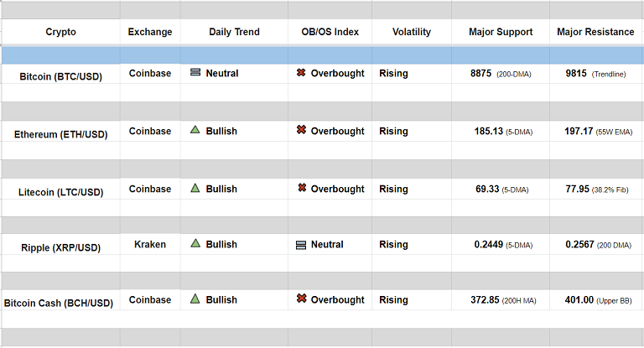Select the Daily Trend column header
This screenshot has width=644, height=348.
(x=234, y=32)
